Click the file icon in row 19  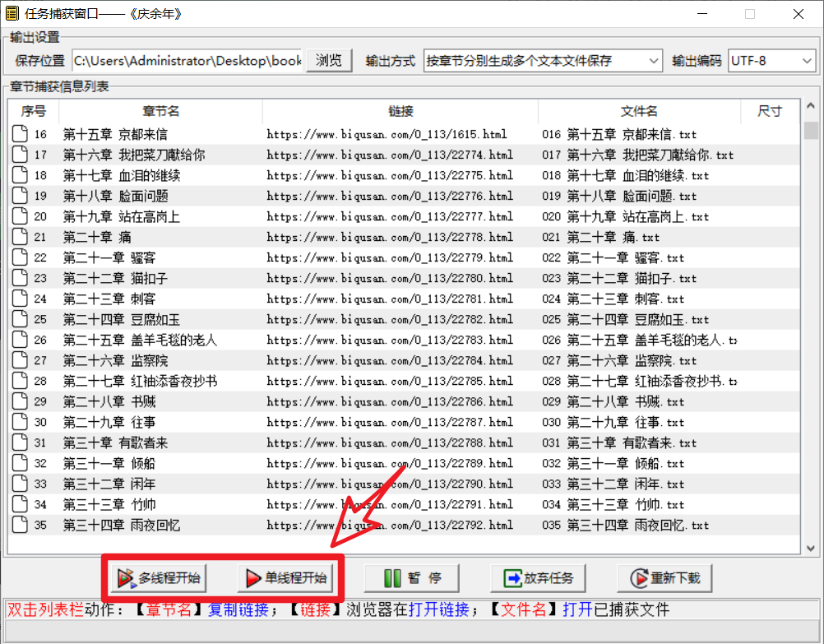pyautogui.click(x=20, y=196)
